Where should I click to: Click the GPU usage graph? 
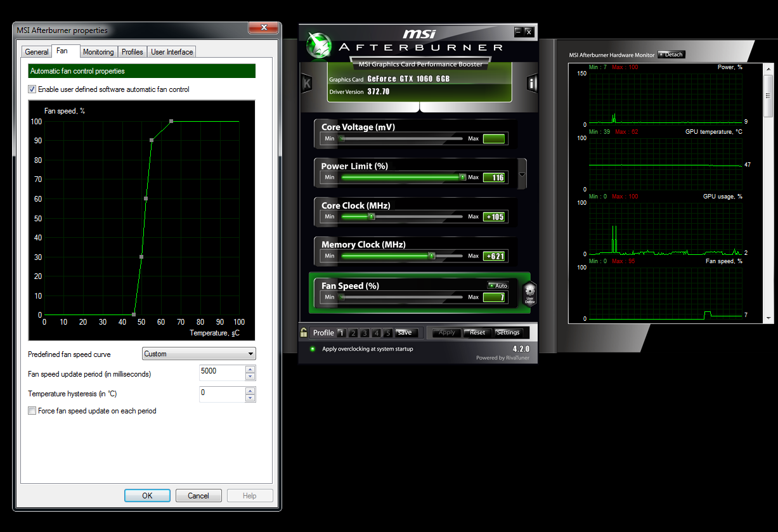click(x=665, y=228)
